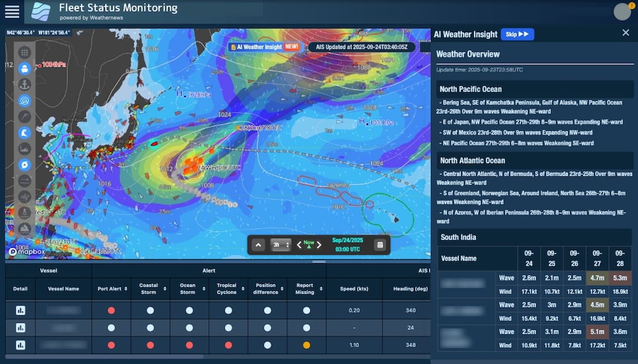638x364 pixels.
Task: Open detail chart for the first vessel row
Action: [x=21, y=311]
